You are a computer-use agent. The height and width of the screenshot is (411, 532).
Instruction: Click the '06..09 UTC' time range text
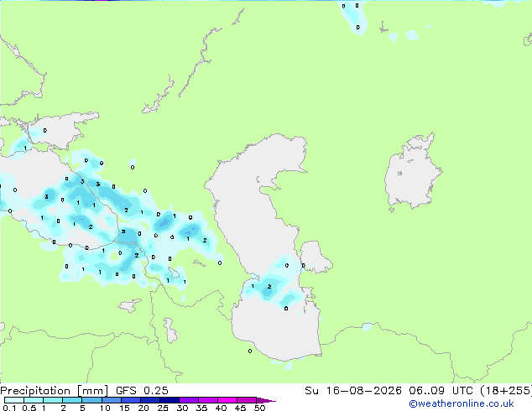(440, 391)
